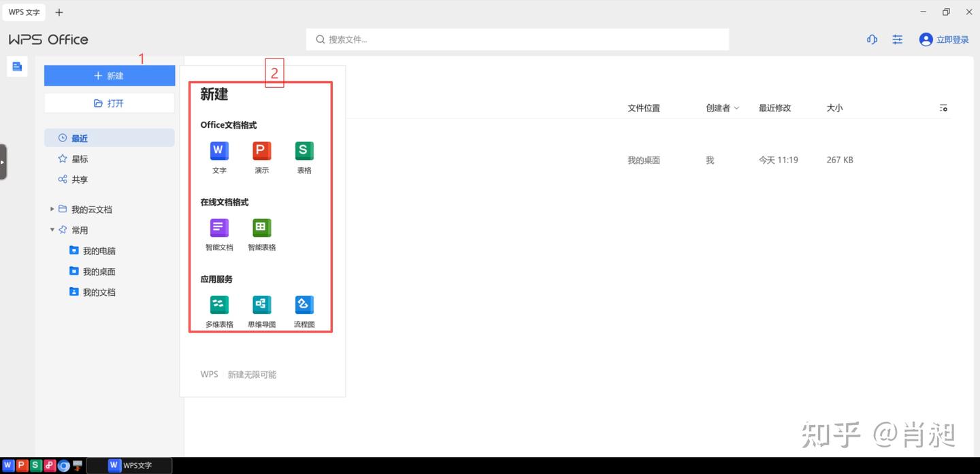Screen dimensions: 980x474
Task: Create a new 演示 presentation
Action: pos(262,157)
